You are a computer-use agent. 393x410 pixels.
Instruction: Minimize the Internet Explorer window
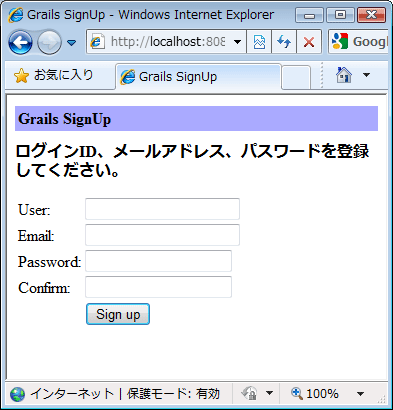pyautogui.click(x=309, y=15)
